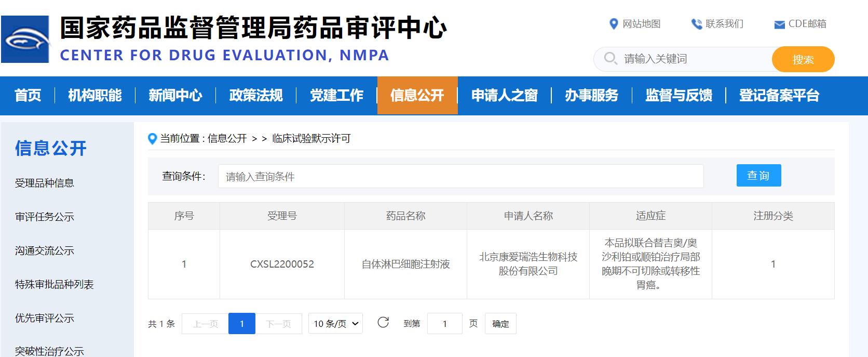Click the 下一页 pagination button
The image size is (868, 357).
279,323
